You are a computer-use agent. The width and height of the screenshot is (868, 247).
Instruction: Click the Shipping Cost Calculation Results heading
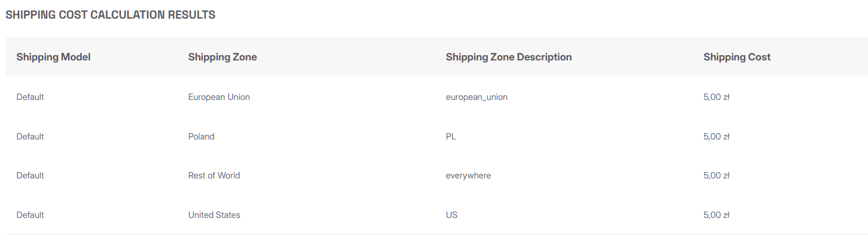pyautogui.click(x=110, y=15)
